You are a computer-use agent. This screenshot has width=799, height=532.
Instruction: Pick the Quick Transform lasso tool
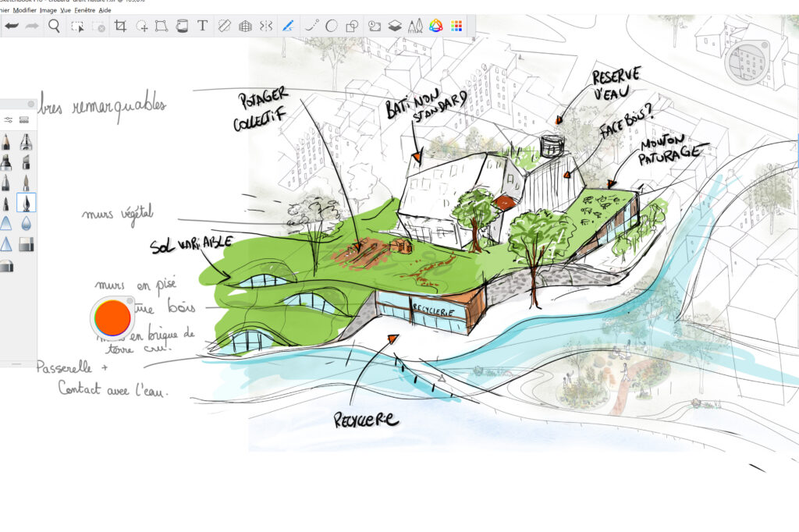tap(142, 27)
